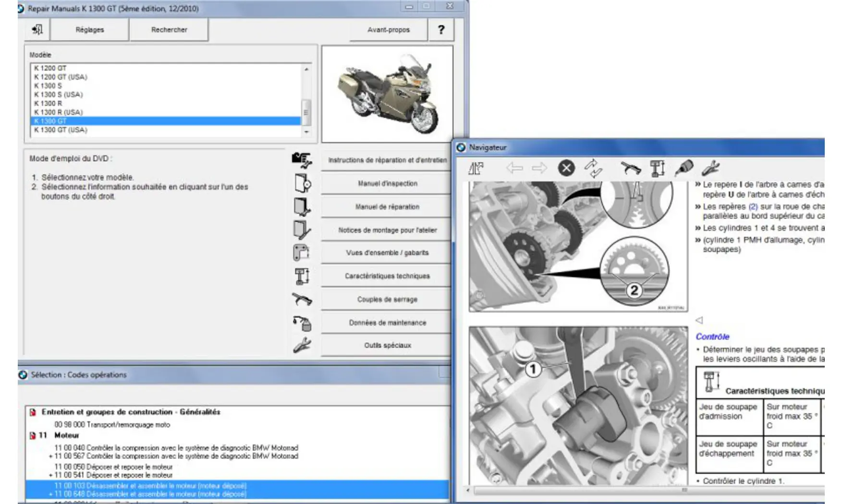Click the Contrôle heading in Navigateur

(x=712, y=336)
